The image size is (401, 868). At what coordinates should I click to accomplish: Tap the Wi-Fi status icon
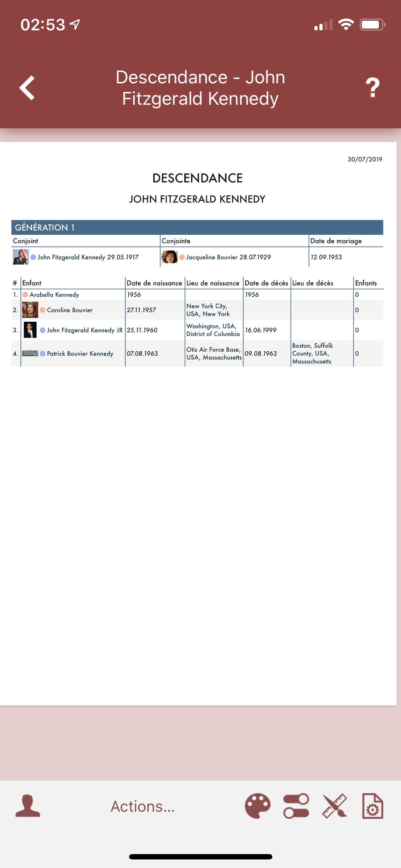click(x=346, y=25)
